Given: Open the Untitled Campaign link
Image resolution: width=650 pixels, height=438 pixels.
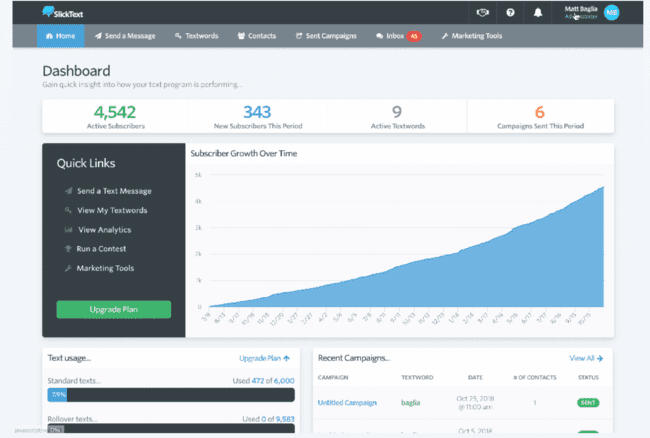Looking at the screenshot, I should pos(347,402).
